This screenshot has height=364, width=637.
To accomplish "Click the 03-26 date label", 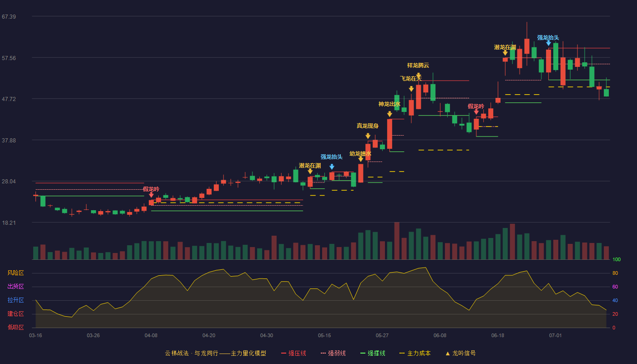I will [93, 335].
